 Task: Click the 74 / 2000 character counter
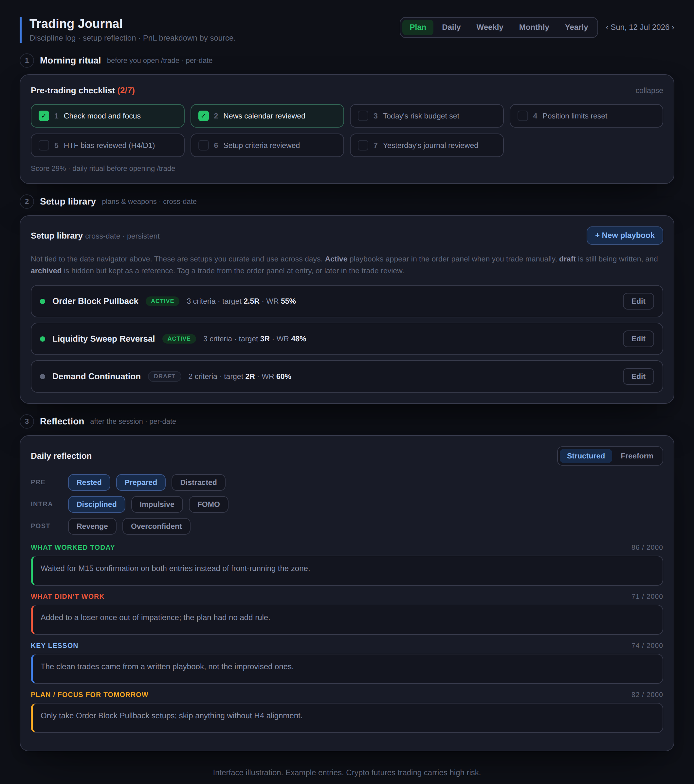tap(647, 646)
